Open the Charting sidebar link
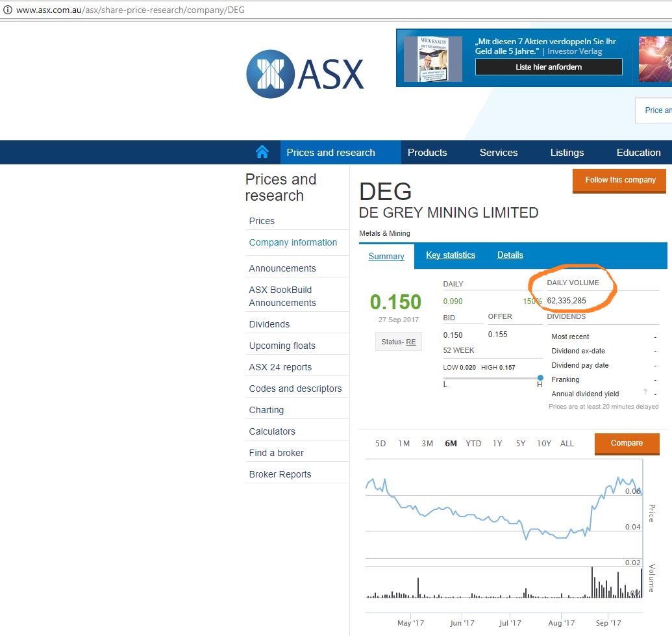The image size is (672, 636). (x=266, y=410)
